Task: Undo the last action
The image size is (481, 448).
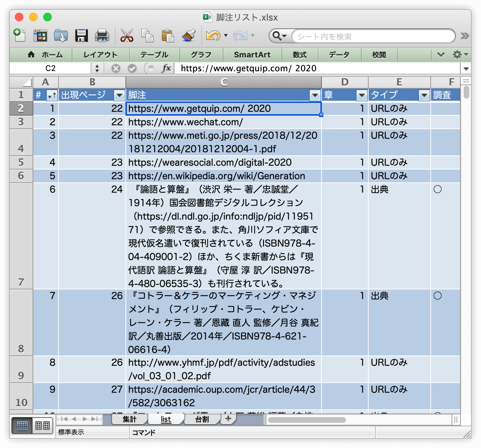Action: point(213,35)
